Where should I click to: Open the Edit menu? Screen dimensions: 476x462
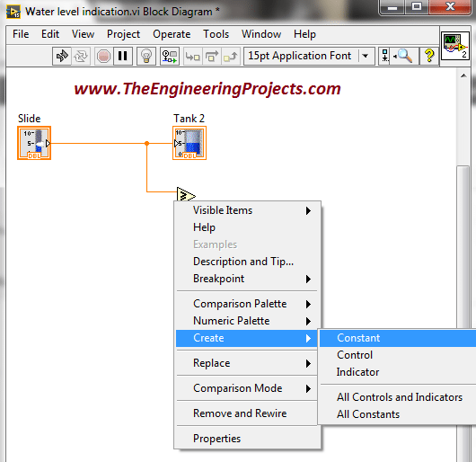coord(50,34)
